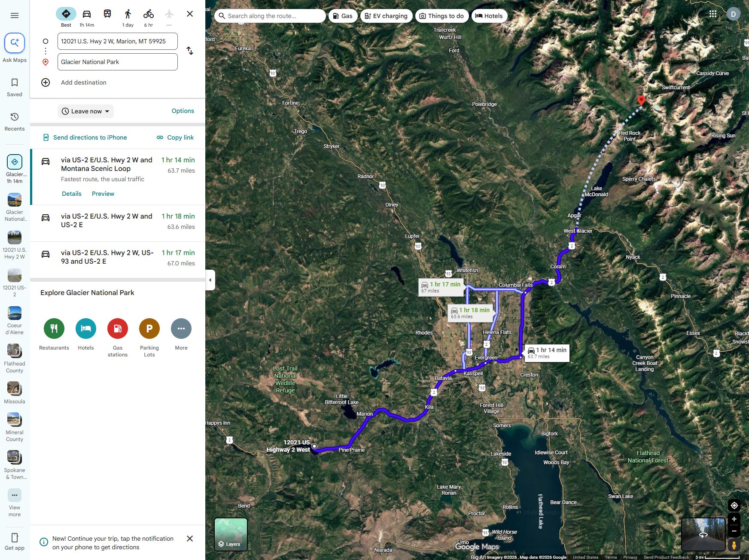Explore Hotels near Glacier National Park

coord(86,335)
